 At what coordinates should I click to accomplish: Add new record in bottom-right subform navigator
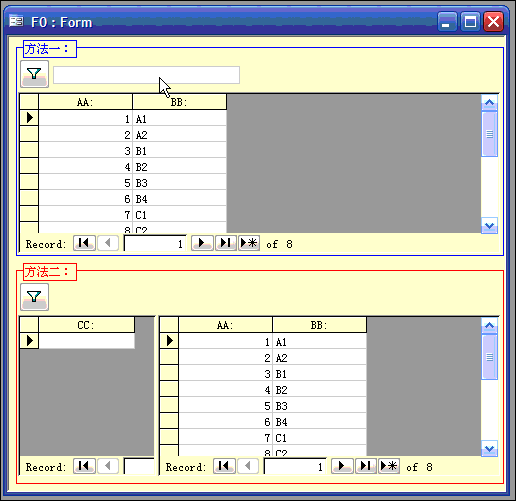(x=389, y=466)
